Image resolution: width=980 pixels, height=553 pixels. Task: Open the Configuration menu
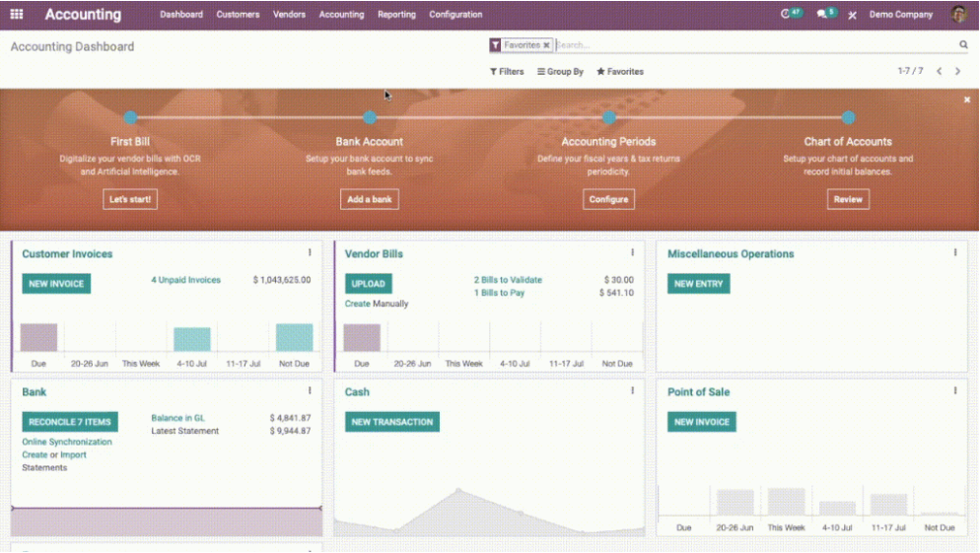455,15
